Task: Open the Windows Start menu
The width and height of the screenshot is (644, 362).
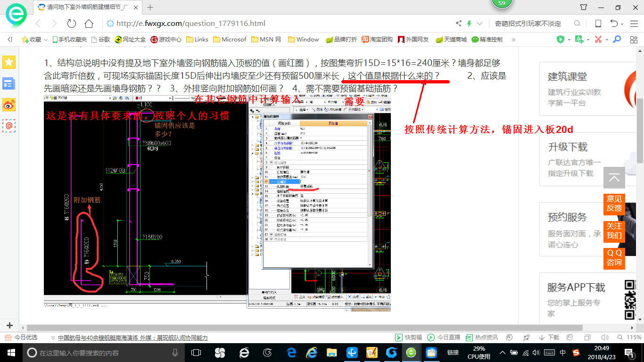Action: (10, 353)
